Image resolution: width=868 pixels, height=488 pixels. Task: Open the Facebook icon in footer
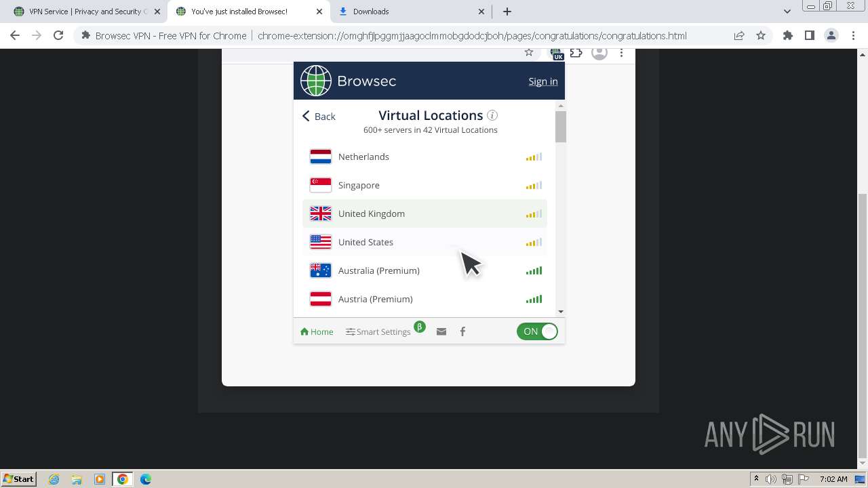[462, 331]
